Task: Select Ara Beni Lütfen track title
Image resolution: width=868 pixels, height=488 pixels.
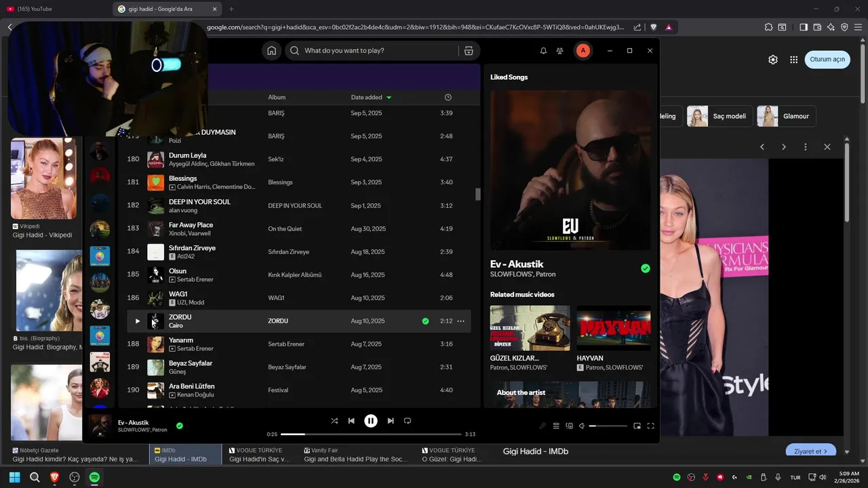Action: pyautogui.click(x=192, y=386)
